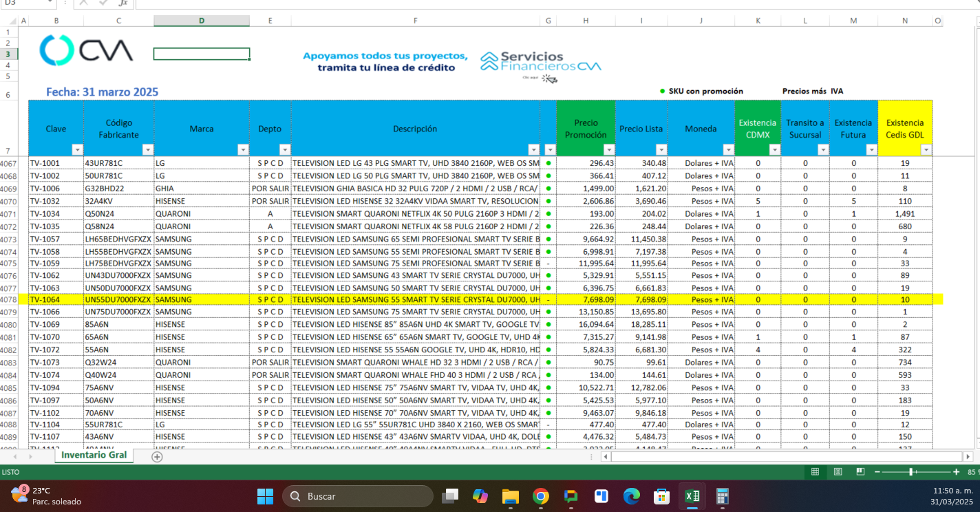980x512 pixels.
Task: Click cell TV-1001
Action: point(56,163)
